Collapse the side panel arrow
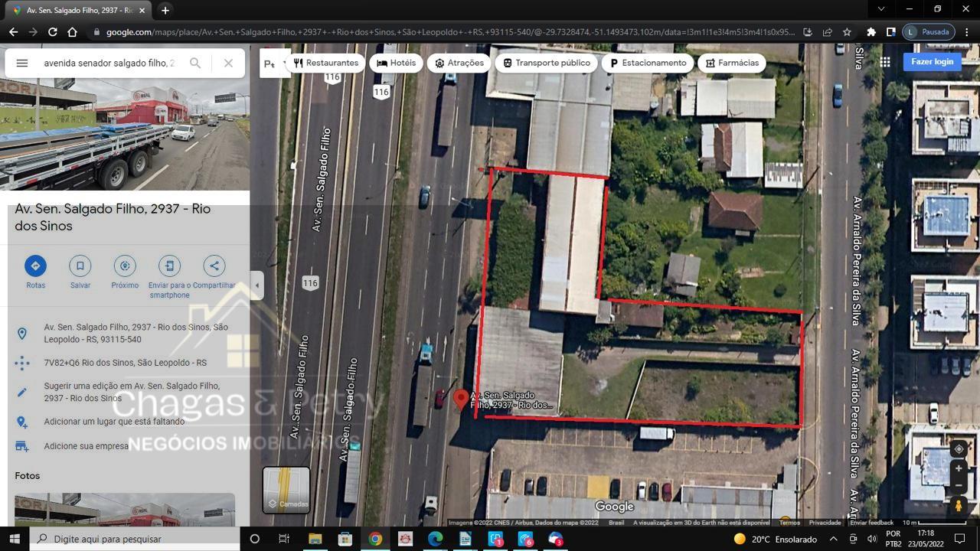980x551 pixels. point(257,285)
